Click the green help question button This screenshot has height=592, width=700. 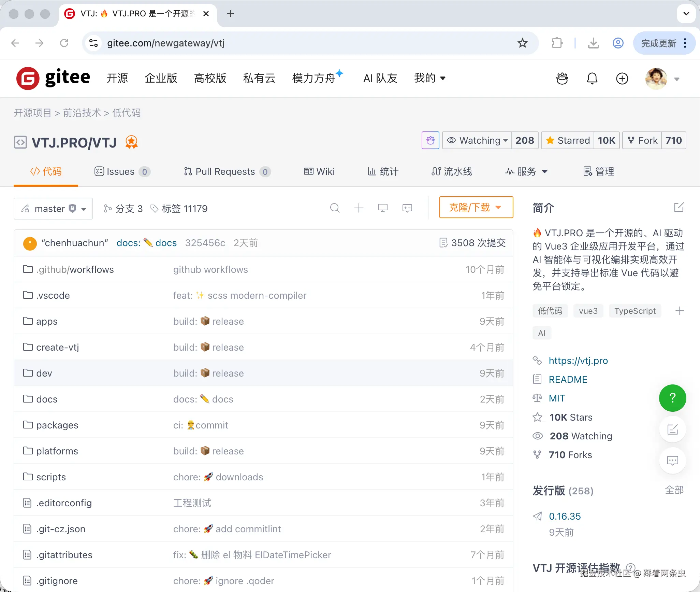tap(672, 398)
